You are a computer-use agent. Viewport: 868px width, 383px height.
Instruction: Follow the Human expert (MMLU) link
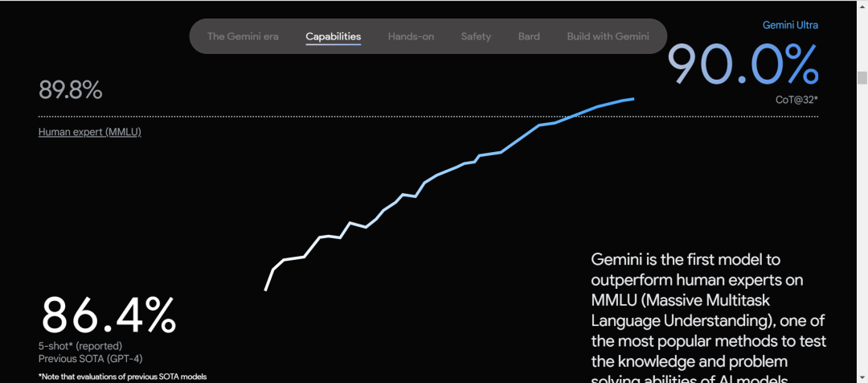[90, 133]
